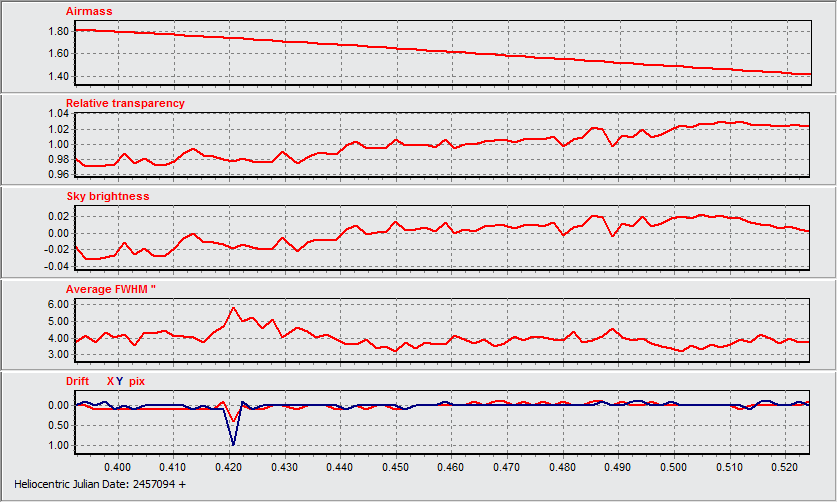This screenshot has width=838, height=503.
Task: Click the -0.04 value on Sky brightness axis
Action: coord(56,267)
